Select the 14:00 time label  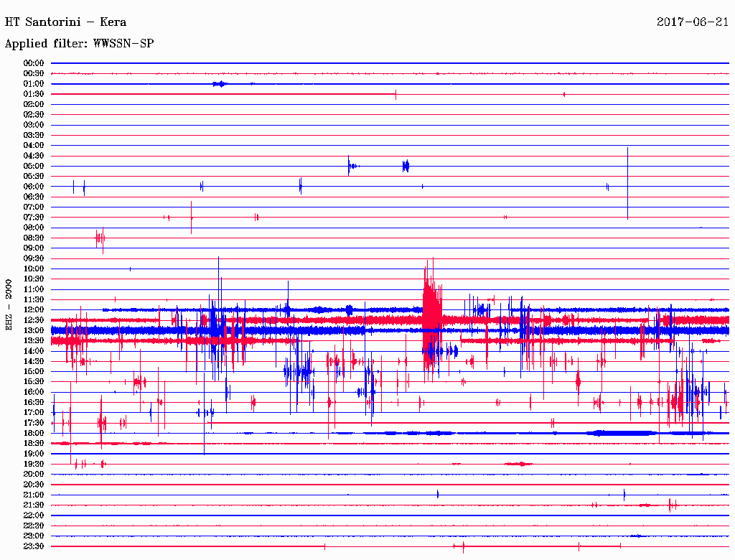pos(33,351)
